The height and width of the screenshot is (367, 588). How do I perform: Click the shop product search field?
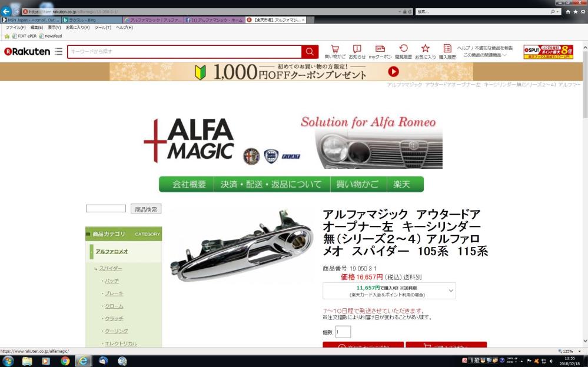[x=106, y=208]
